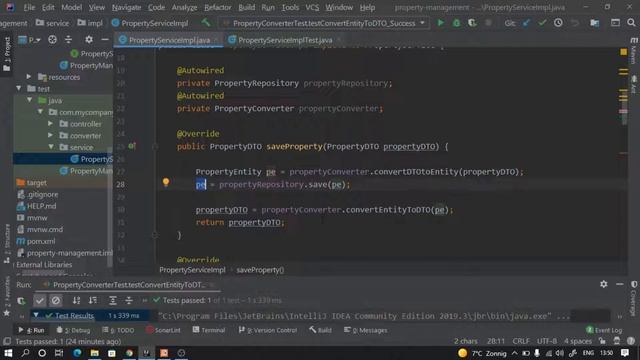Viewport: 640px width, 360px height.
Task: Click the saveProperty() breadcrumb
Action: pyautogui.click(x=260, y=270)
